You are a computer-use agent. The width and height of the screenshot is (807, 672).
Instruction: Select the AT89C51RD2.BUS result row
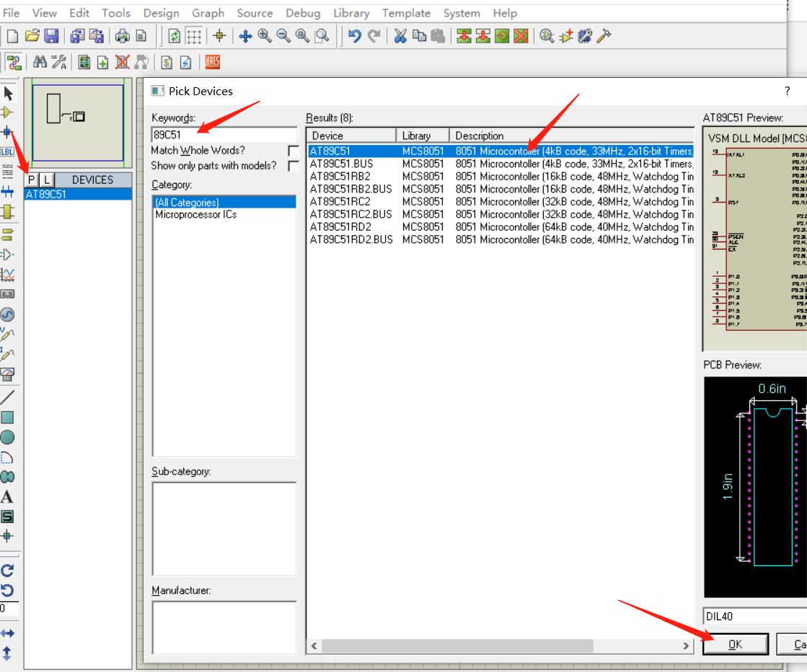click(500, 240)
